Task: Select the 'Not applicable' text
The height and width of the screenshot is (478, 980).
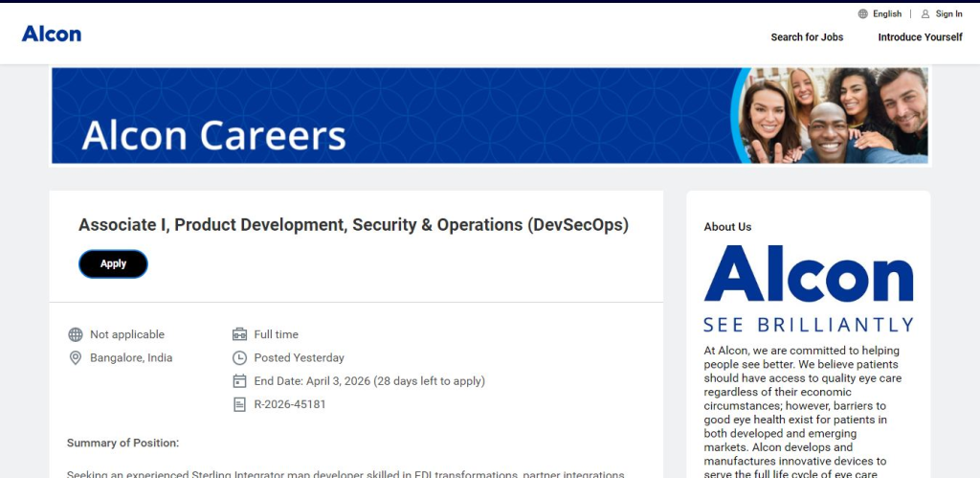Action: click(127, 334)
